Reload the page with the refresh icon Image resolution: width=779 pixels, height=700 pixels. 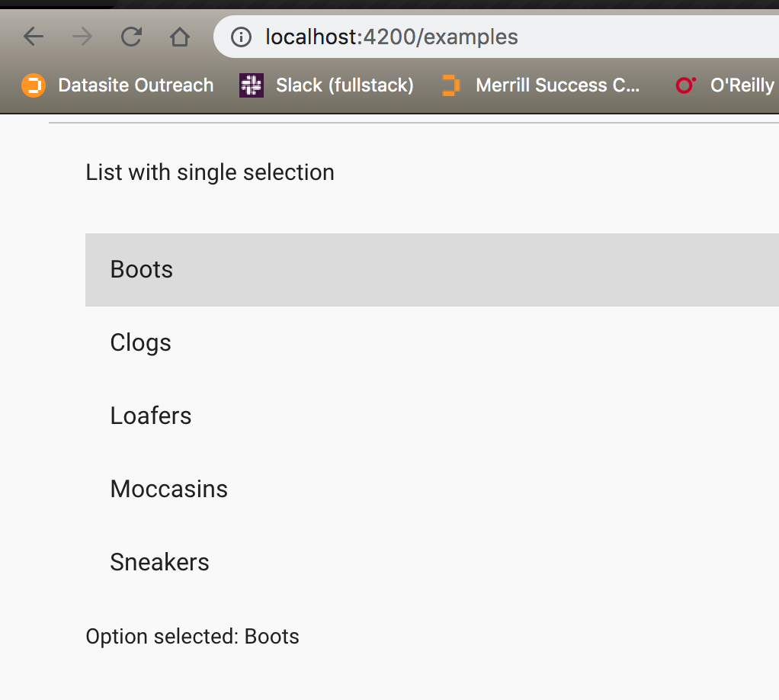(x=131, y=37)
